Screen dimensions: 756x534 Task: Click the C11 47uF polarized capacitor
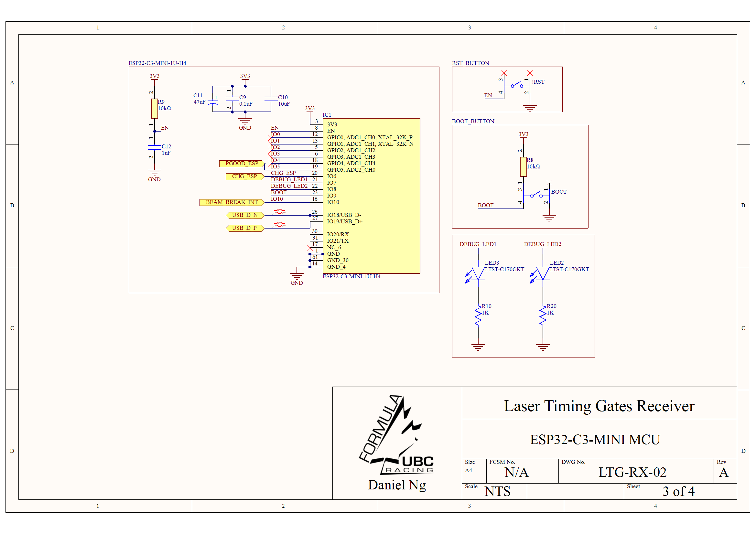pos(213,102)
